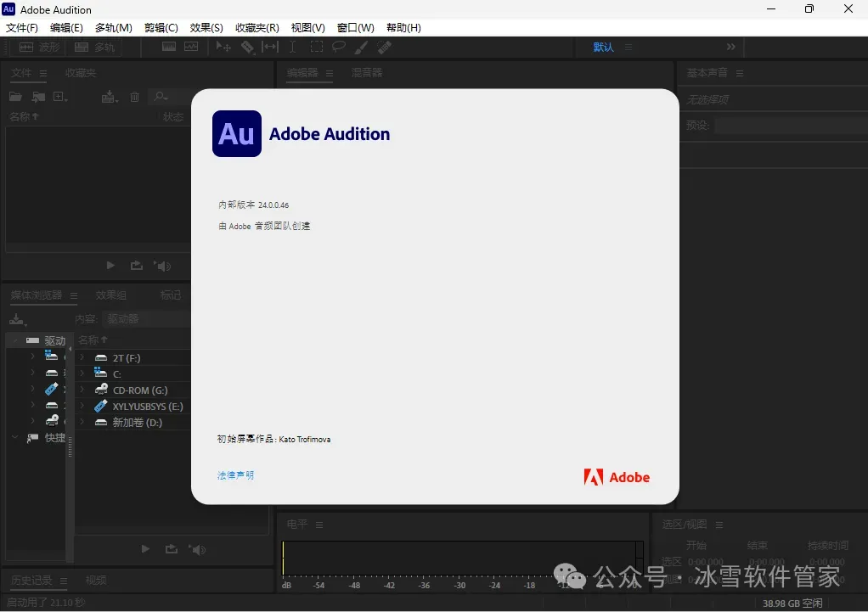The width and height of the screenshot is (868, 612).
Task: Sort by 名称 column in Media Browser
Action: click(x=93, y=340)
